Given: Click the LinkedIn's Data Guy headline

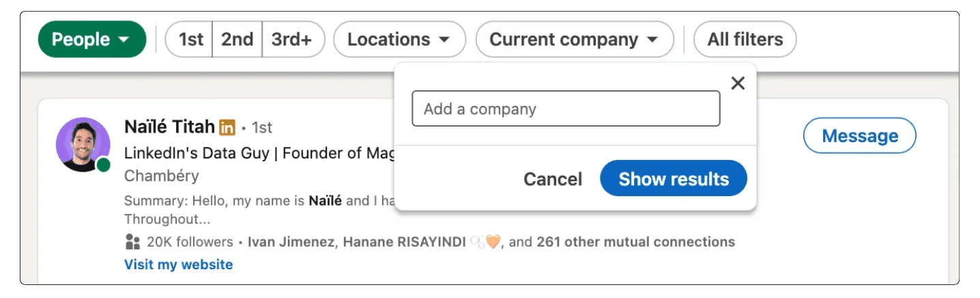Looking at the screenshot, I should (260, 153).
